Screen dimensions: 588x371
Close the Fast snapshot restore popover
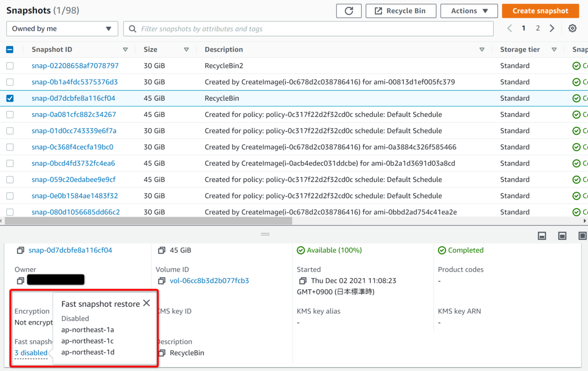coord(147,303)
